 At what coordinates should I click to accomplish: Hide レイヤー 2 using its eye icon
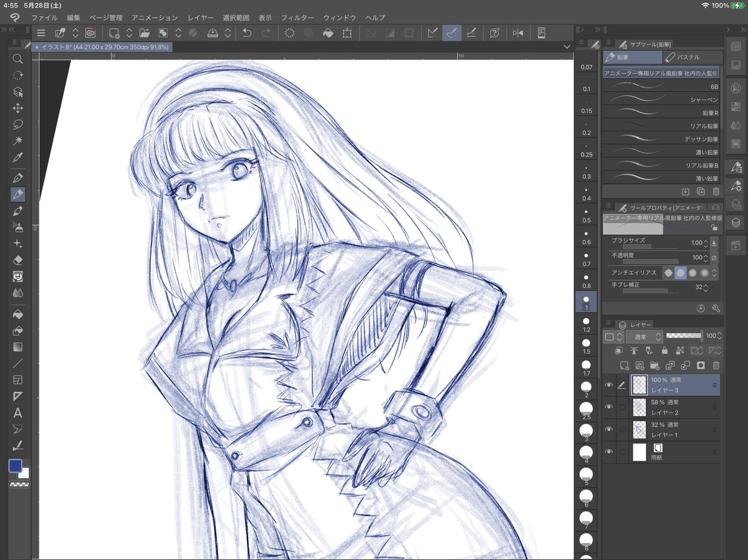coord(609,407)
